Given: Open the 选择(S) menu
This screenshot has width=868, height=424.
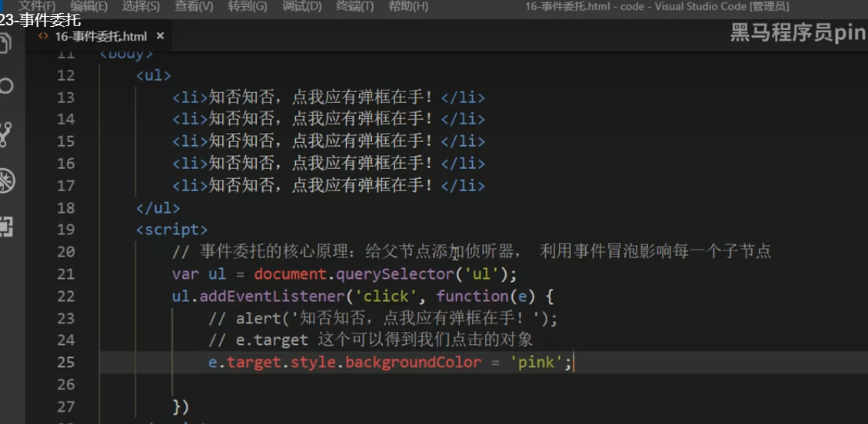Looking at the screenshot, I should [141, 7].
